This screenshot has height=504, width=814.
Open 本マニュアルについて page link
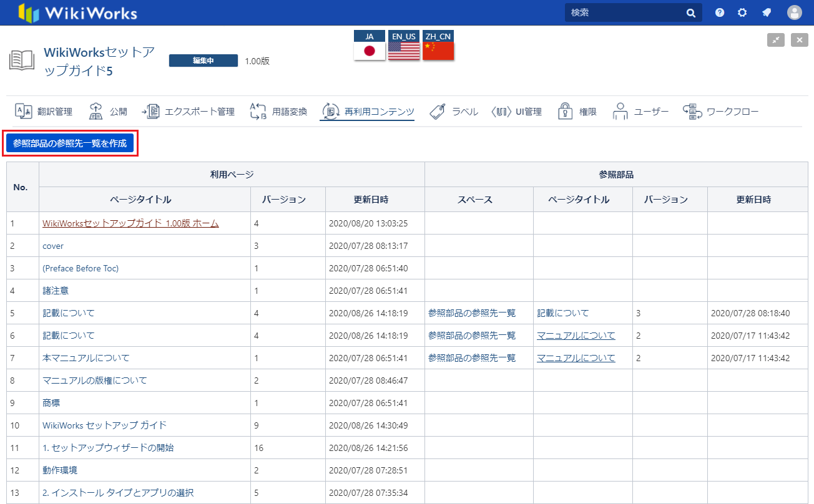pyautogui.click(x=86, y=358)
